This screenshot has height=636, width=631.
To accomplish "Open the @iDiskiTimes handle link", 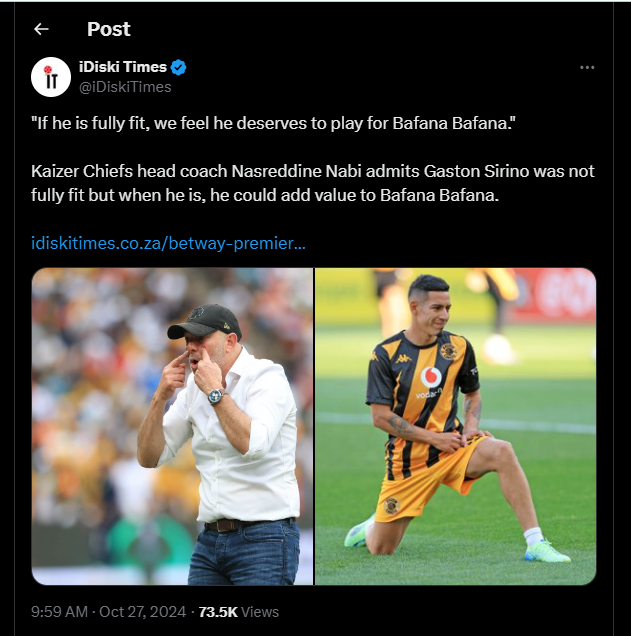I will tap(124, 87).
